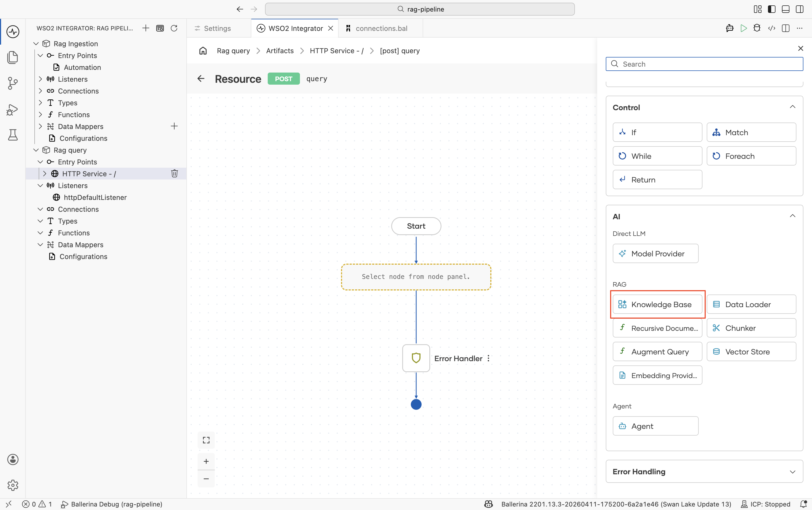This screenshot has width=812, height=510.
Task: Add a While loop node
Action: point(657,156)
